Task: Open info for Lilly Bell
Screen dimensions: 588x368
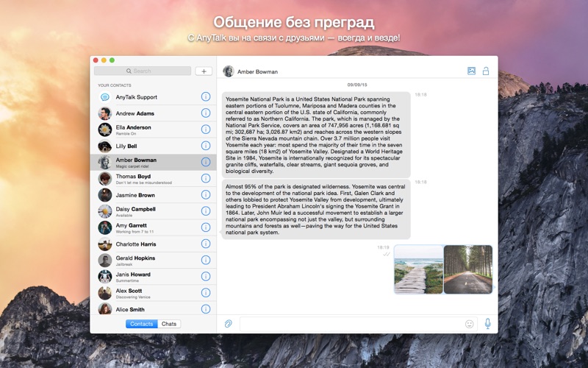Action: tap(206, 145)
